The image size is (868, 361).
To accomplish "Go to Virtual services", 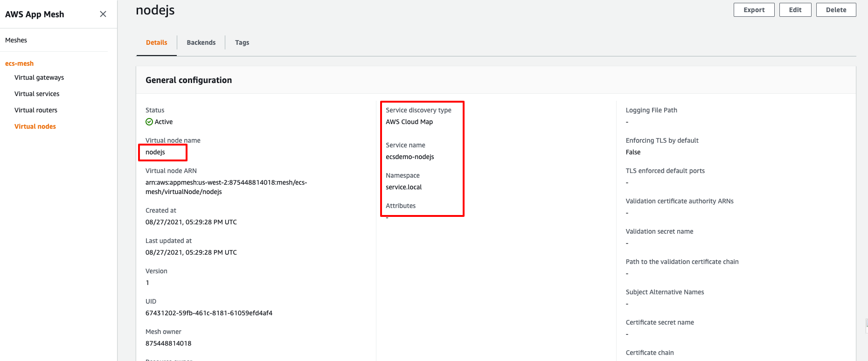I will pyautogui.click(x=37, y=94).
